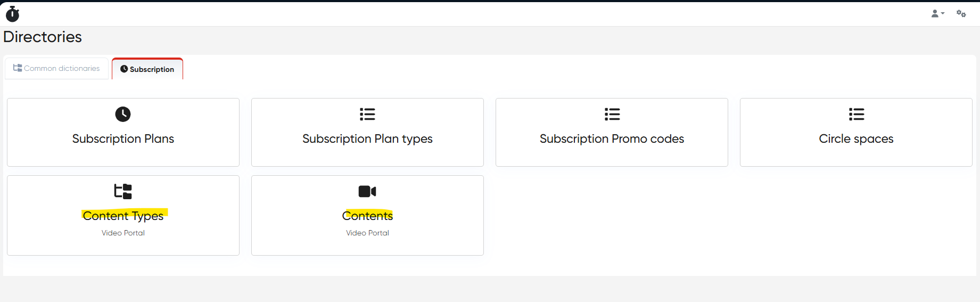
Task: Click the list icon above Subscription Promo codes
Action: point(612,114)
